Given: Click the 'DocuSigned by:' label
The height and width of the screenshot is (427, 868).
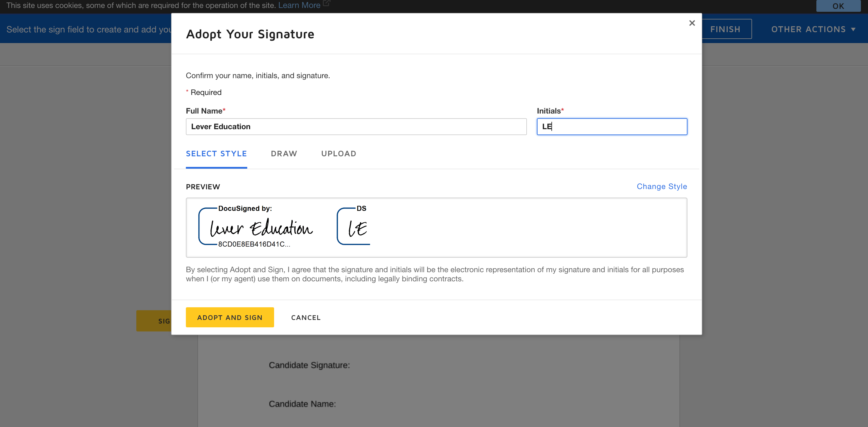Looking at the screenshot, I should (x=245, y=208).
